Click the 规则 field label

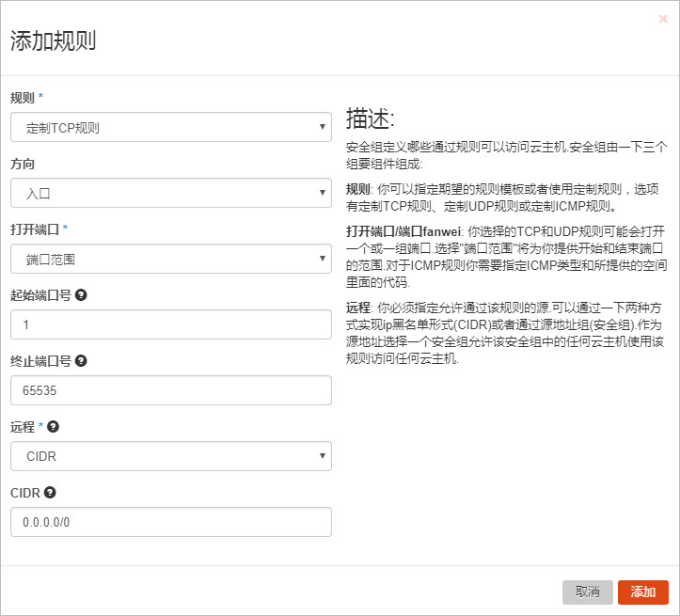[x=23, y=98]
